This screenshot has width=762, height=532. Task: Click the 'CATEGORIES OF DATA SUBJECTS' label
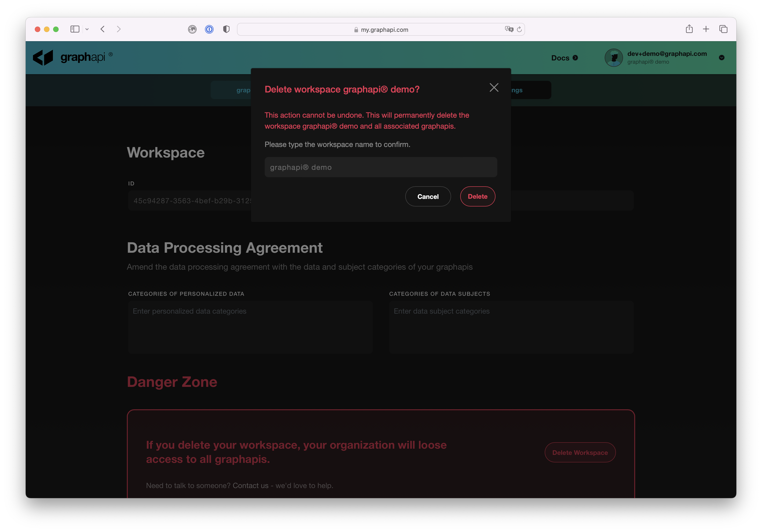pyautogui.click(x=439, y=294)
